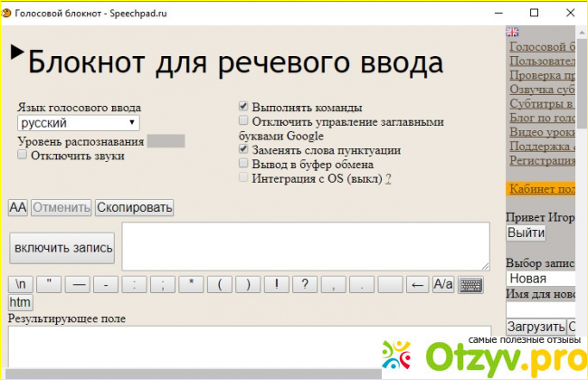Insert an asterisk with the * button
The image size is (588, 380).
[x=191, y=284]
